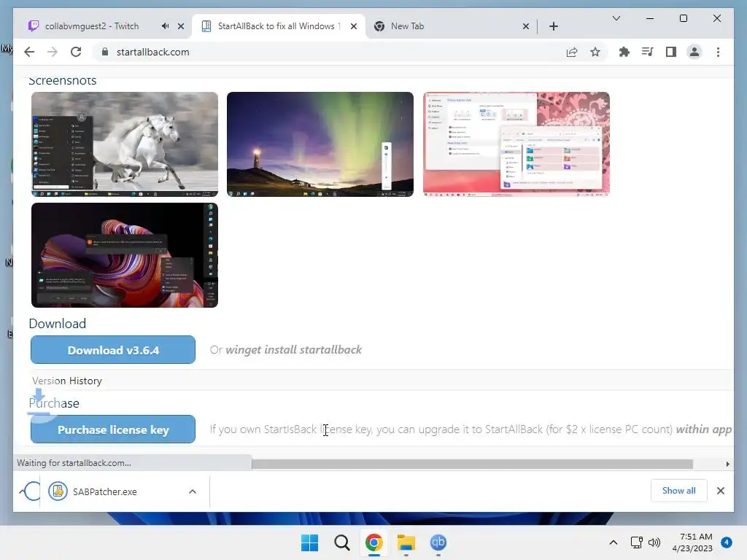Open the clock showing 7:51 AM
Image resolution: width=747 pixels, height=560 pixels.
pos(692,542)
